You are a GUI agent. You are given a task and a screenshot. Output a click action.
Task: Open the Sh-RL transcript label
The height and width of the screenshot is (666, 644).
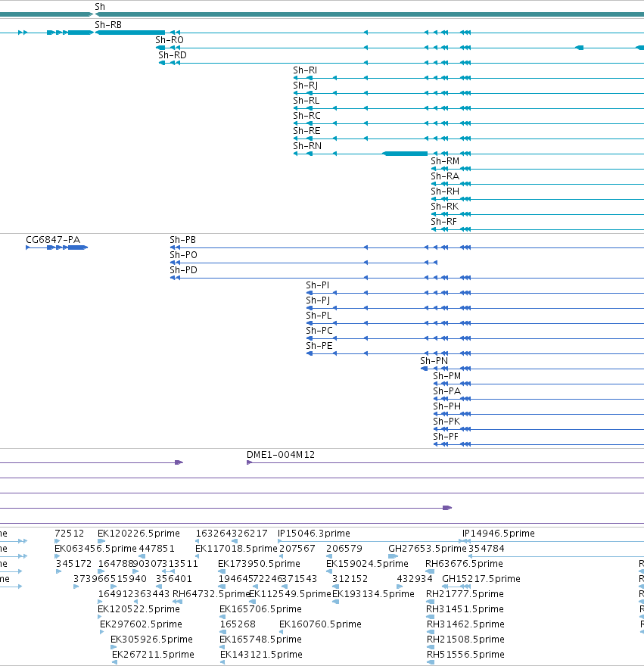pos(306,101)
